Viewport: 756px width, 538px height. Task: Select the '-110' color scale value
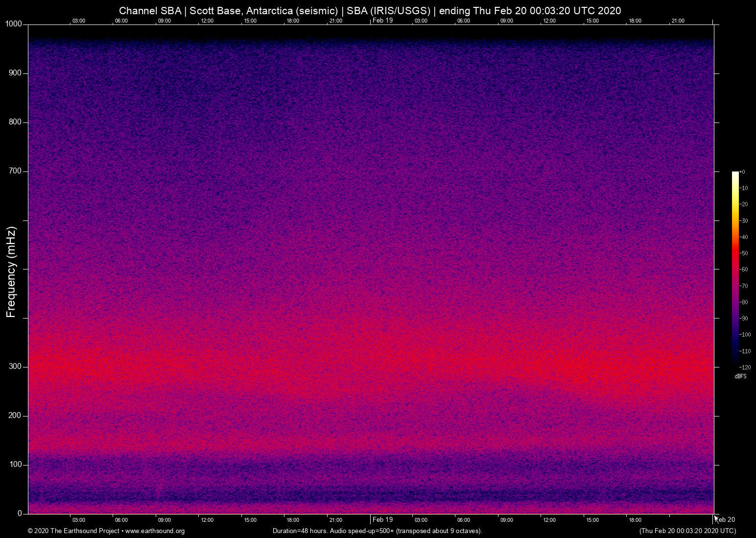(745, 351)
